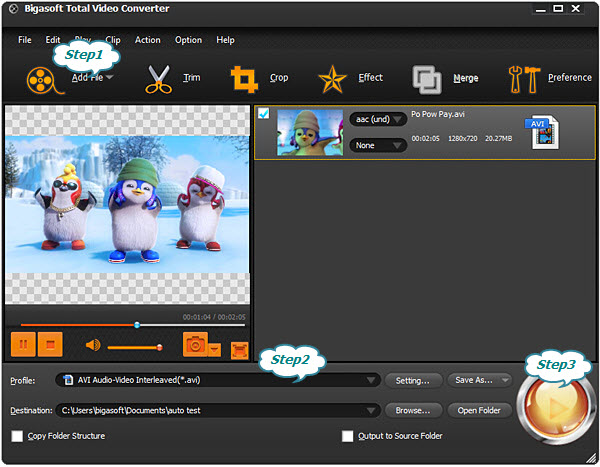This screenshot has width=600, height=467.
Task: Mute audio with the speaker icon
Action: pyautogui.click(x=93, y=345)
